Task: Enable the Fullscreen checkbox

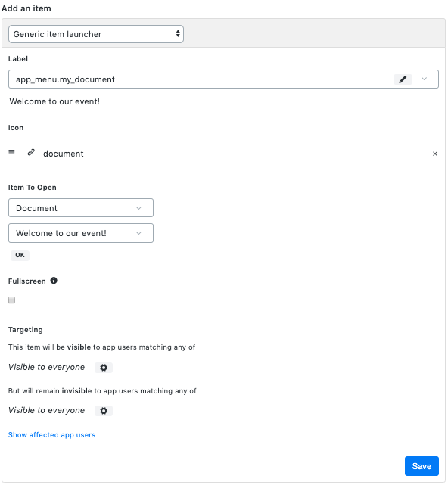Action: (x=12, y=300)
